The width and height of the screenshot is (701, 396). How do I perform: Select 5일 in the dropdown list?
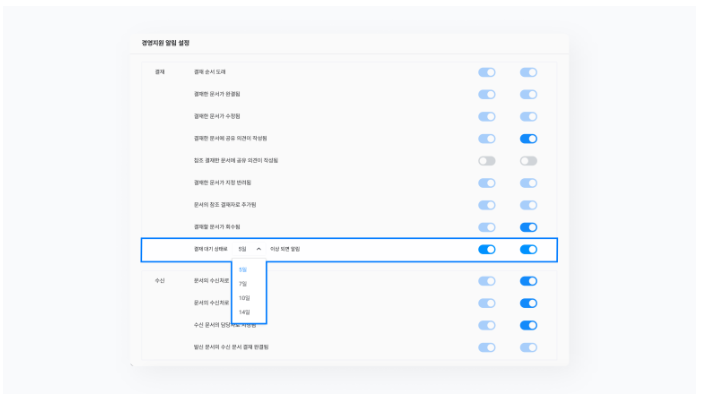243,270
